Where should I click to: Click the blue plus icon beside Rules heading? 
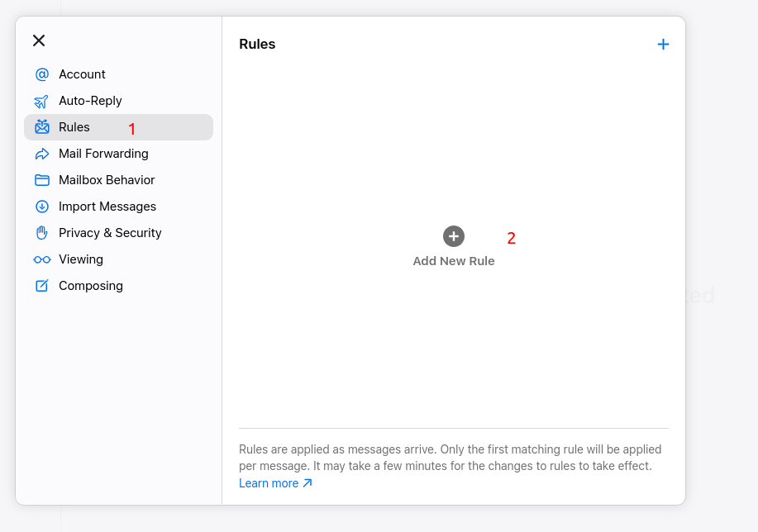pos(663,45)
